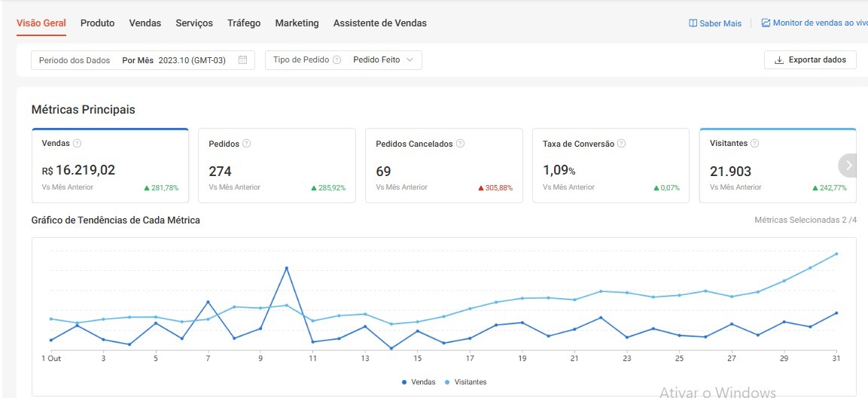The width and height of the screenshot is (868, 398).
Task: Click the info icon next to Visitantes
Action: 754,143
